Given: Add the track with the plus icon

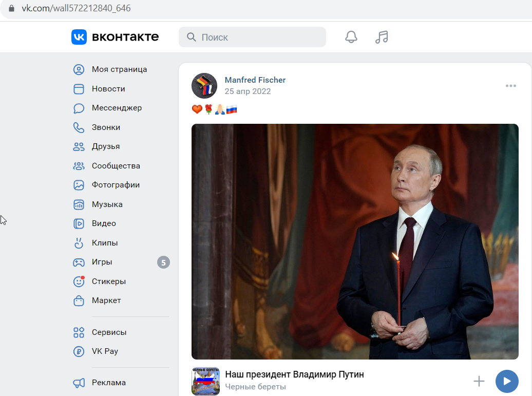Looking at the screenshot, I should [x=479, y=381].
